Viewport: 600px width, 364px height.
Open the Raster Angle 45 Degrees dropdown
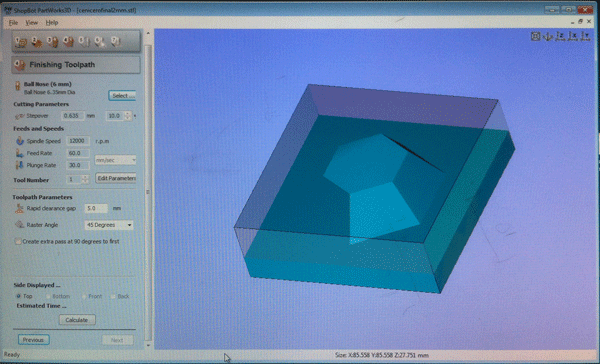(x=109, y=225)
